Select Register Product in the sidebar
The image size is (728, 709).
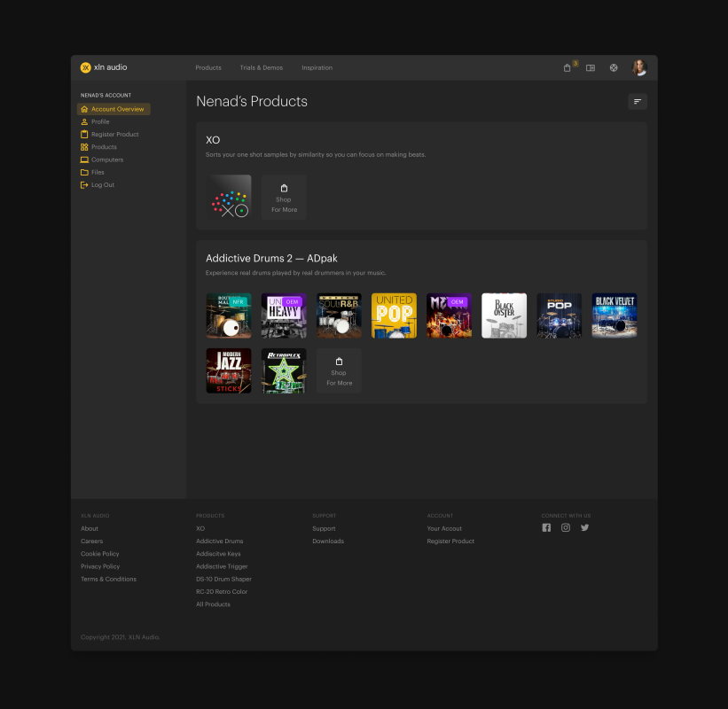coord(114,135)
